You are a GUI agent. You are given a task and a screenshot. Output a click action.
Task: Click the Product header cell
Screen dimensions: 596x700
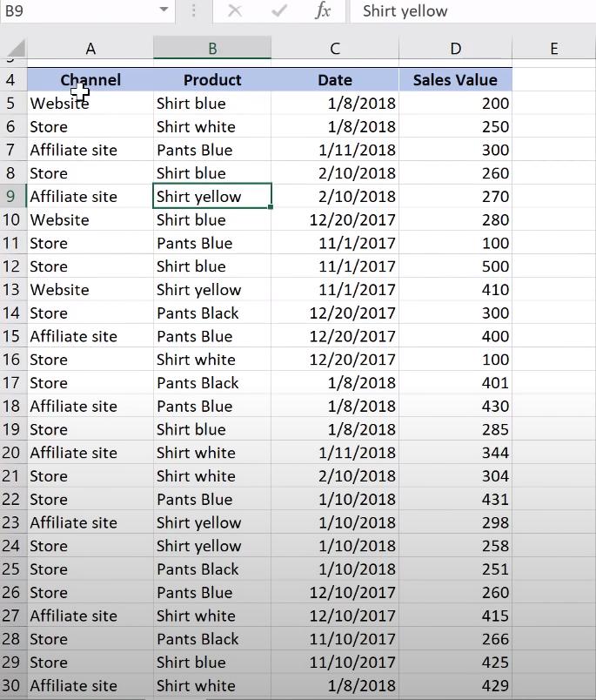[x=212, y=79]
